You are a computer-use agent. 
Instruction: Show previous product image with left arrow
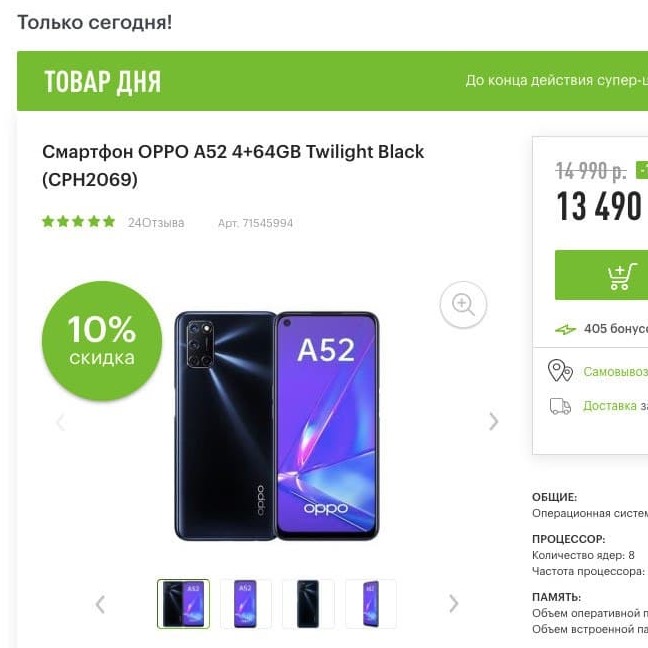60,422
